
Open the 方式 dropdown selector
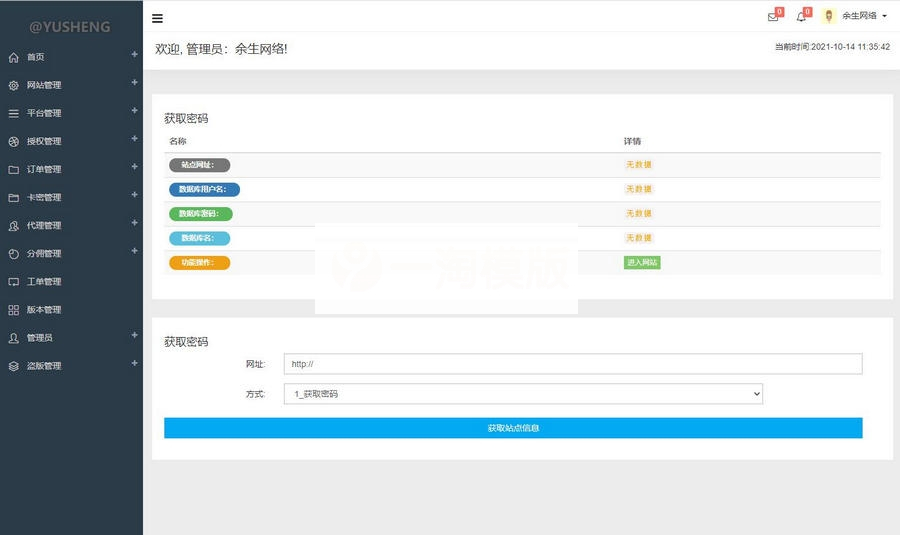coord(523,394)
